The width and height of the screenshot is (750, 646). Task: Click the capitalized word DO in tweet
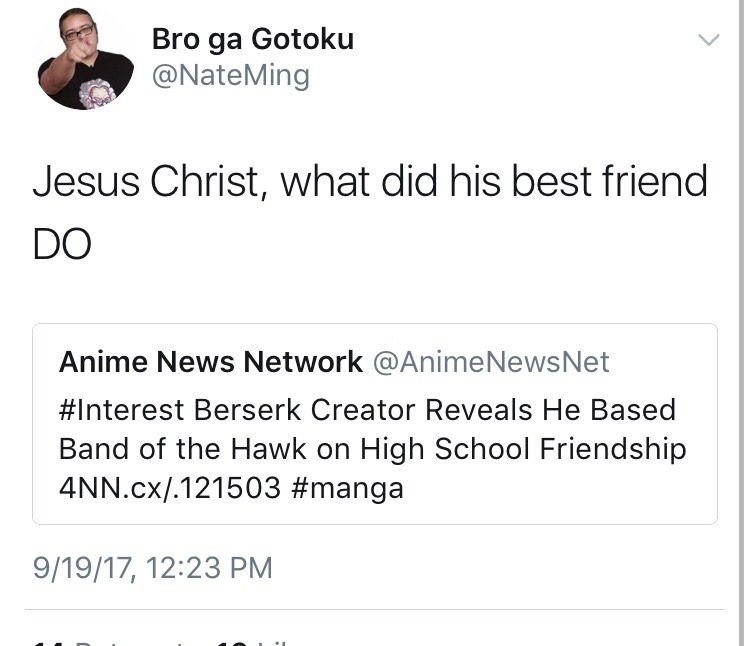coord(62,245)
